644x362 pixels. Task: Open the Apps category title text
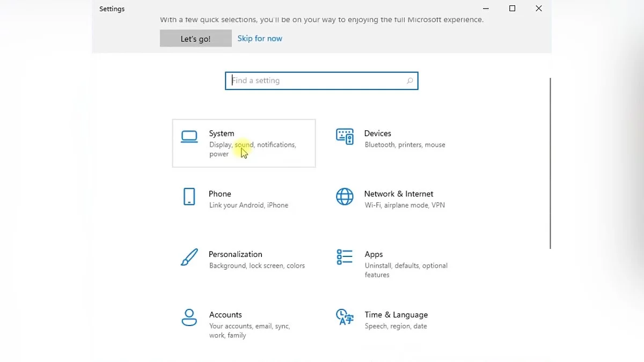click(x=374, y=254)
